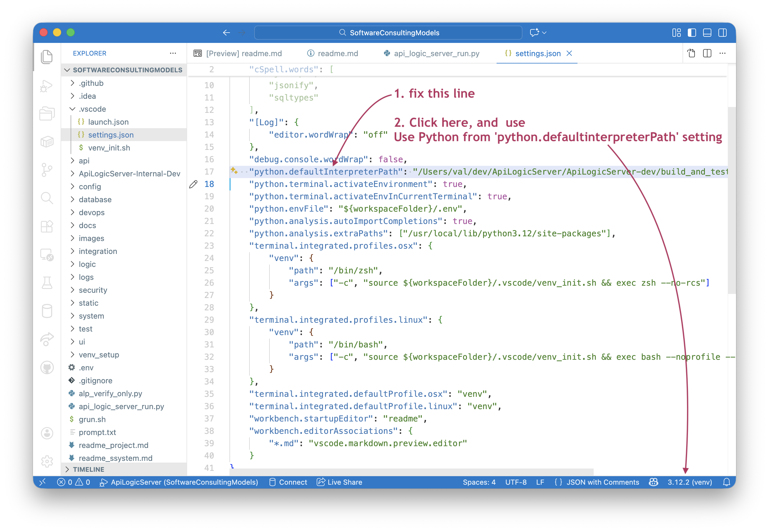Split the editor using the toolbar icon
This screenshot has height=532, width=769.
(x=707, y=53)
